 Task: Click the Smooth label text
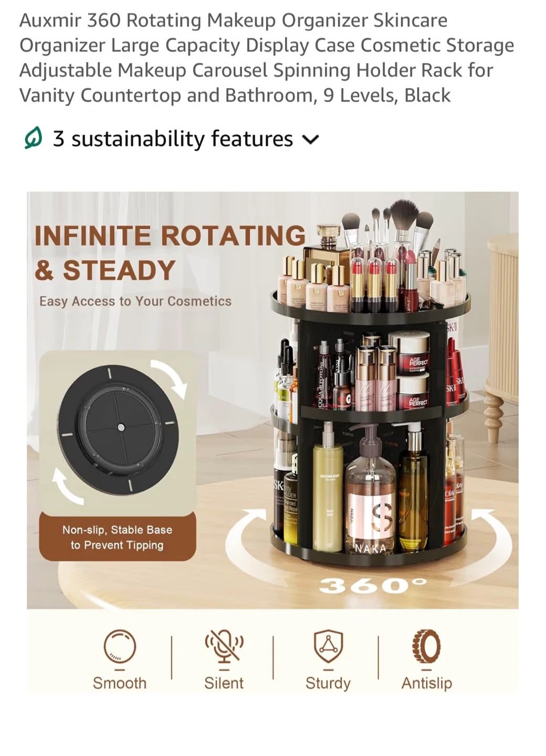120,683
